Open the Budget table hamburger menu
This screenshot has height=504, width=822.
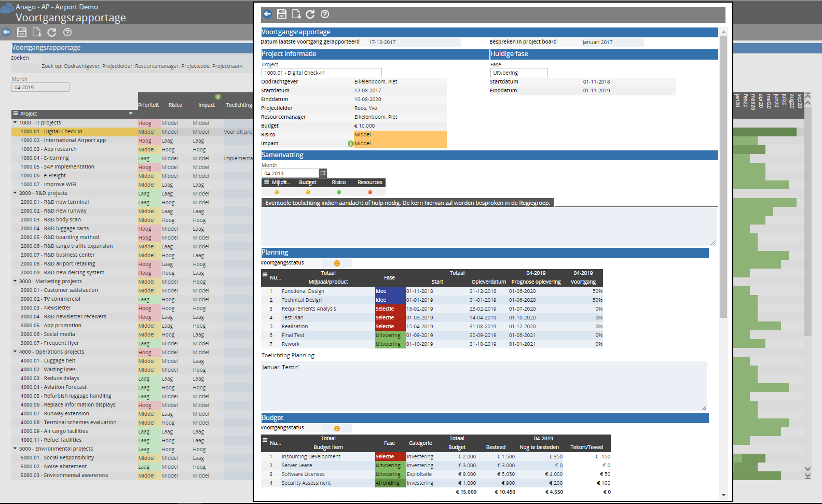[x=265, y=440]
